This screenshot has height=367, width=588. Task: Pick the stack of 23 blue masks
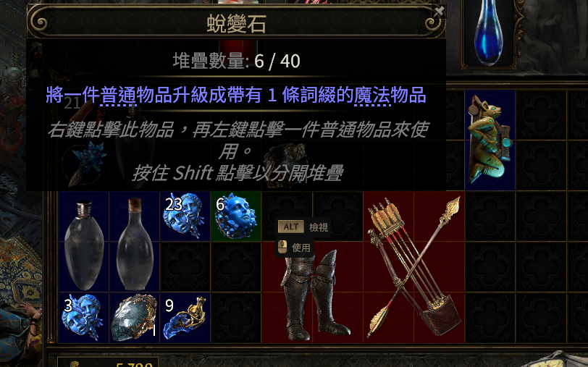pyautogui.click(x=185, y=216)
